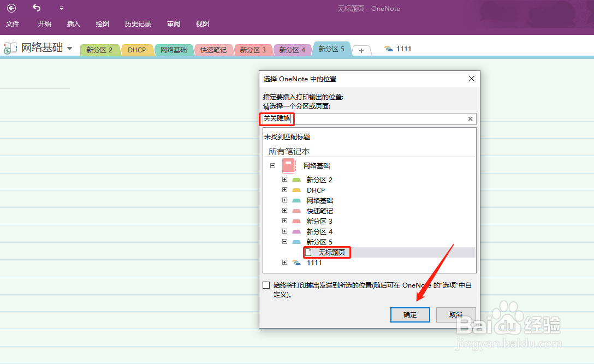This screenshot has height=364, width=594.
Task: Click the red notebook icon for 网络基础
Action: point(289,165)
